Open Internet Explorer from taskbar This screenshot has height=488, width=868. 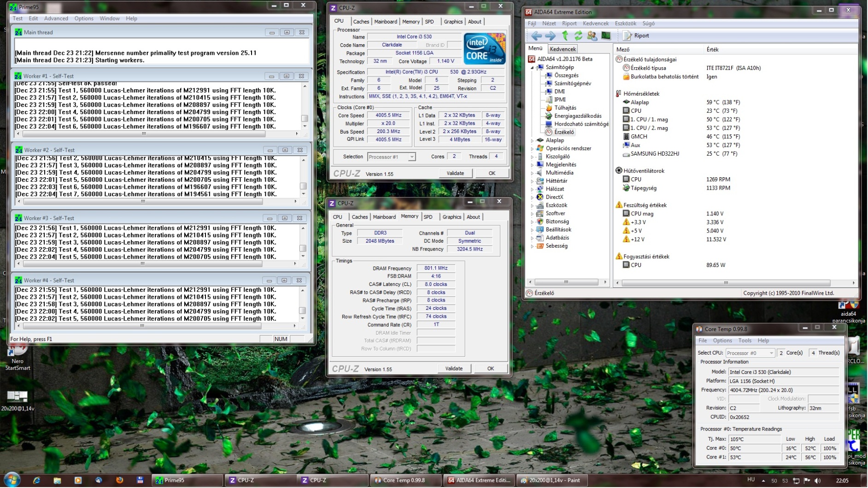36,480
